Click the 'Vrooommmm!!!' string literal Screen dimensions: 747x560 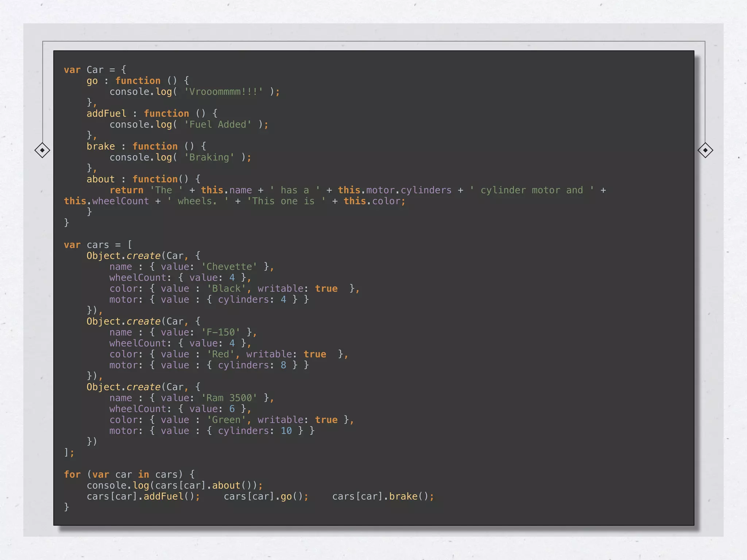coord(223,92)
